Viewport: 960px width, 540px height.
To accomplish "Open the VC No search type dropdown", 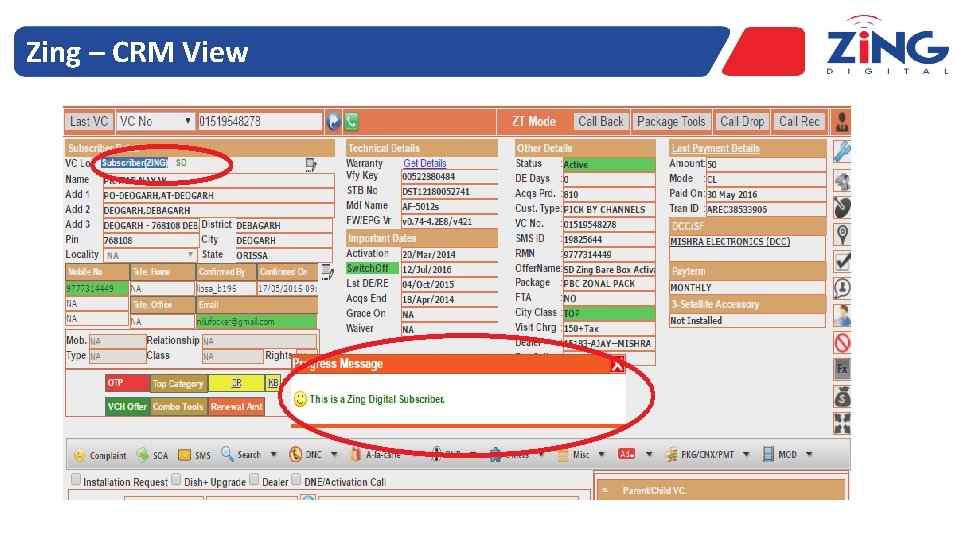I will (x=156, y=121).
